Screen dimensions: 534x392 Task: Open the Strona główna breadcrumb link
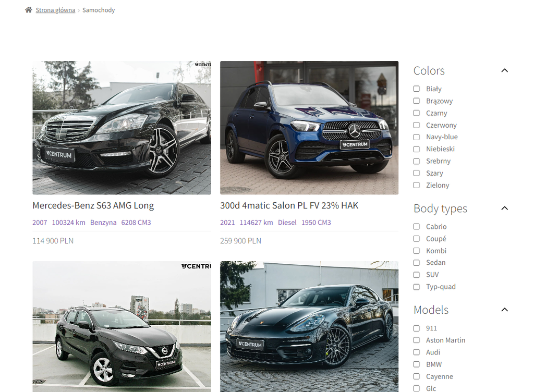tap(55, 10)
